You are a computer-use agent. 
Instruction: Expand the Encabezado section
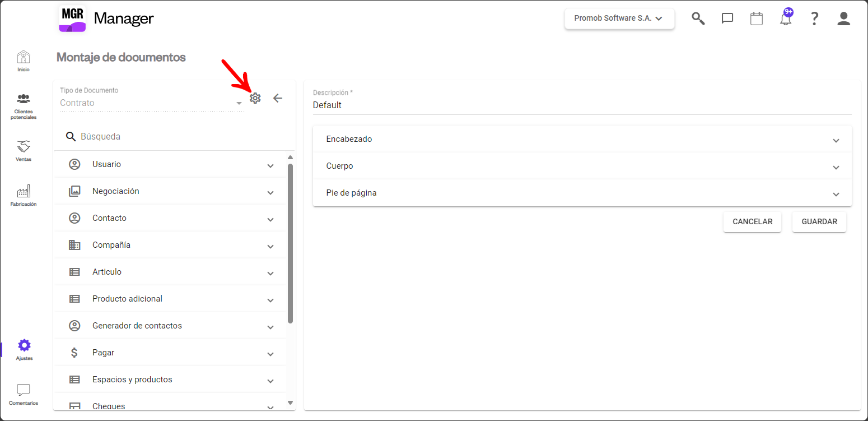click(582, 139)
